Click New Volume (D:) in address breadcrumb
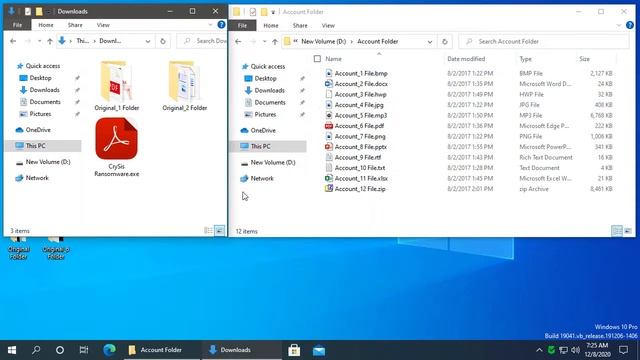Viewport: 640px width, 360px height. (x=323, y=42)
